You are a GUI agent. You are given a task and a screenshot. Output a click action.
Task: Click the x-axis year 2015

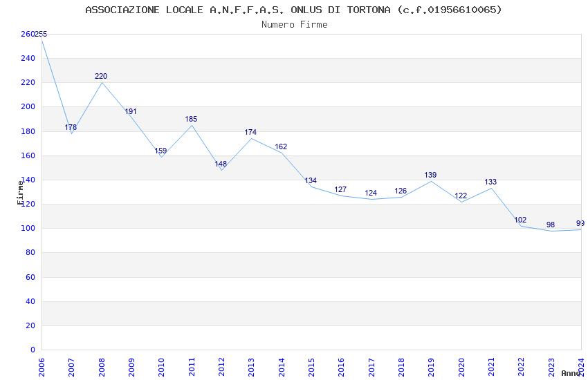[311, 368]
